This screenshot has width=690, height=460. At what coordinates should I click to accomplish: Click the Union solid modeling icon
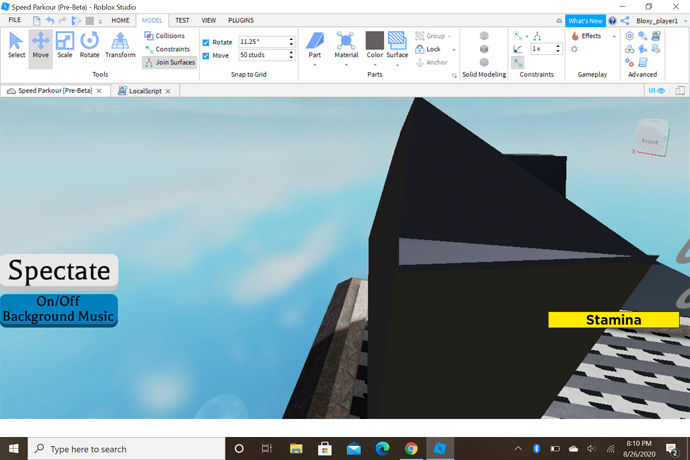tap(484, 36)
